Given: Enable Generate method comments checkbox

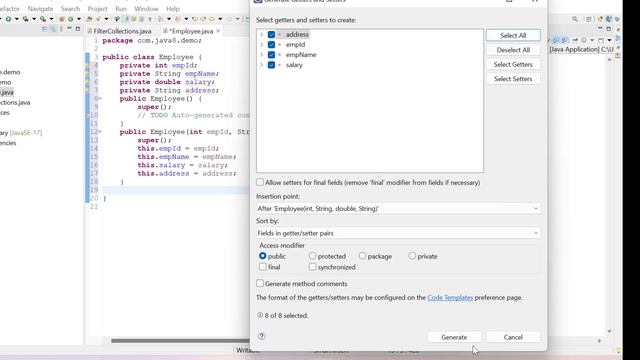Looking at the screenshot, I should 260,283.
